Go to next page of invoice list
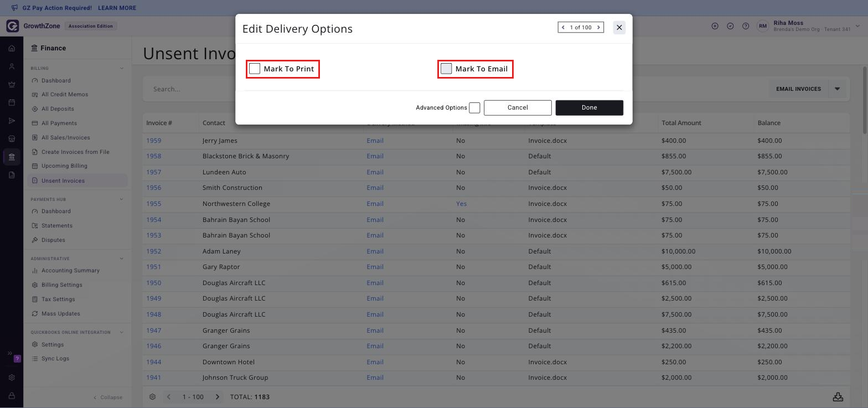This screenshot has width=868, height=408. tap(218, 397)
